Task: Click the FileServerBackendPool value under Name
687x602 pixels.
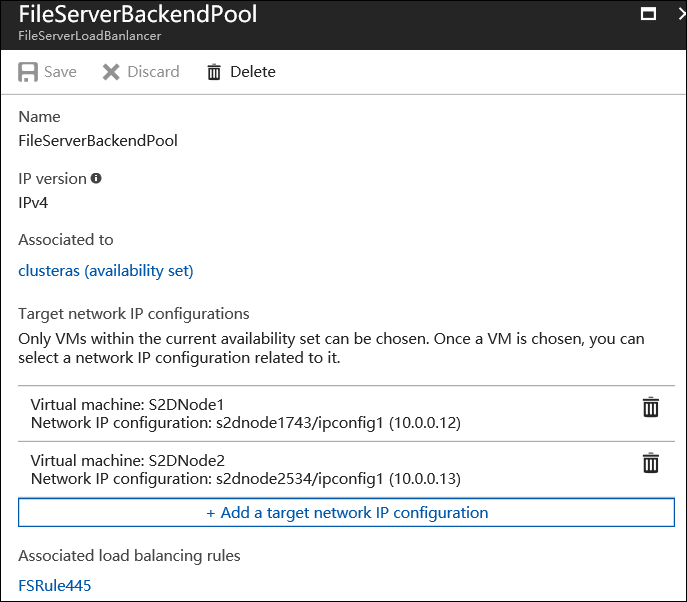Action: (98, 141)
